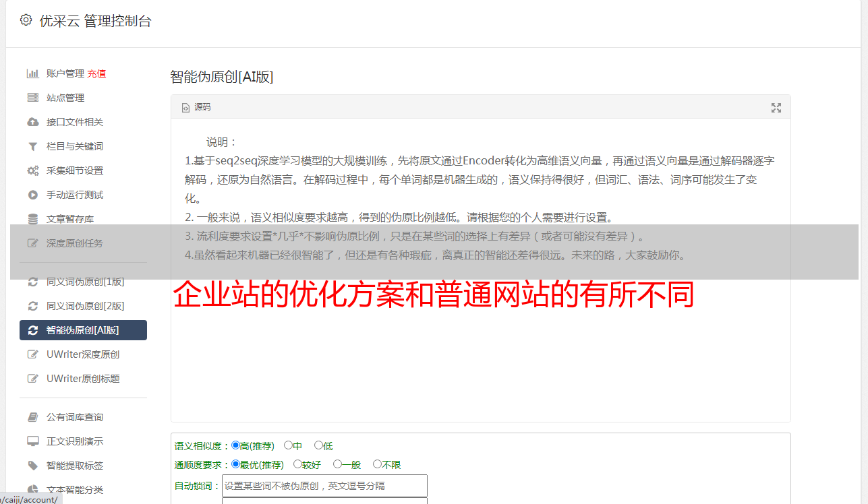Image resolution: width=868 pixels, height=504 pixels.
Task: Click the edit icon for UWriter原创标题
Action: pyautogui.click(x=32, y=379)
